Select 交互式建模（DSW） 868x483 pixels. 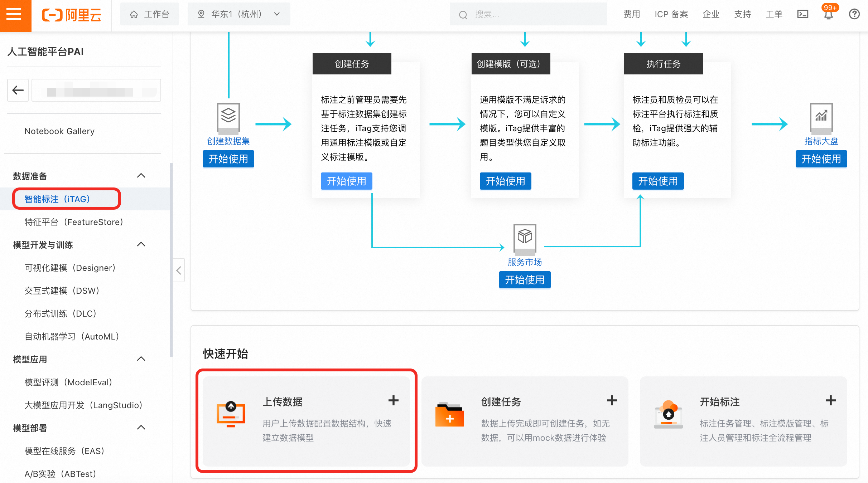pyautogui.click(x=62, y=291)
